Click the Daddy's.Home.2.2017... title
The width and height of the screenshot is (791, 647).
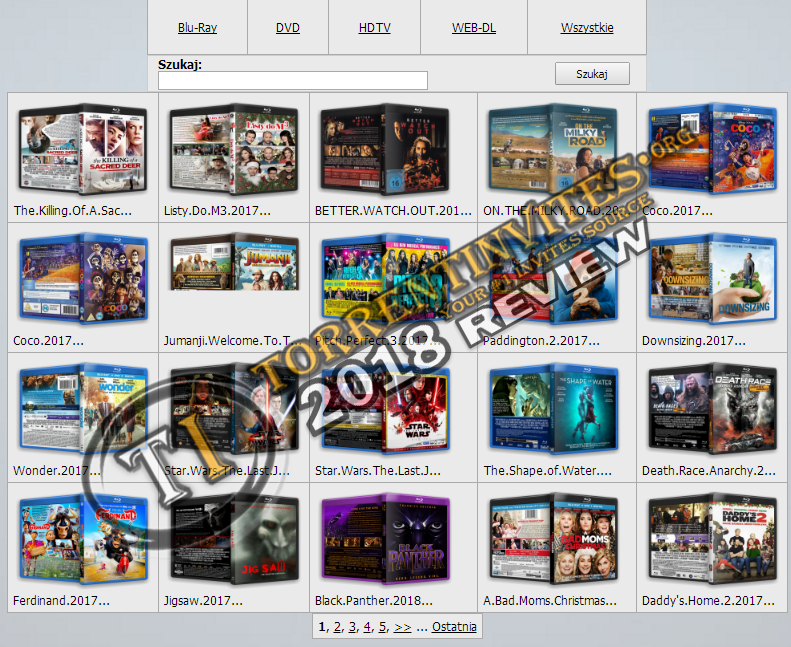tap(708, 601)
